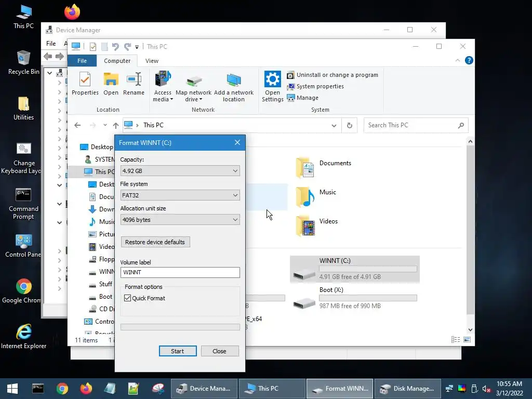Open Utilities folder on desktop

click(x=23, y=109)
